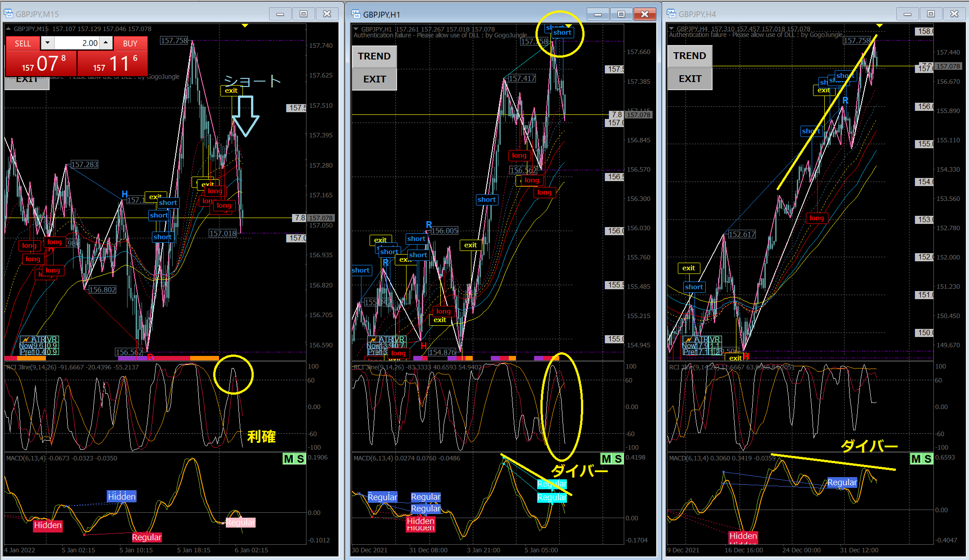969x560 pixels.
Task: Toggle the M button in H4 MACD panel
Action: pos(916,459)
